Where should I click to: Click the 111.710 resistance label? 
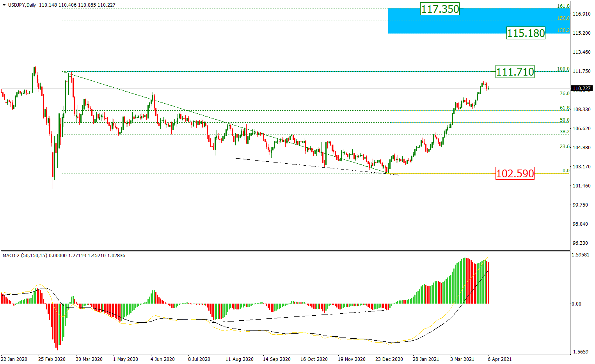515,72
